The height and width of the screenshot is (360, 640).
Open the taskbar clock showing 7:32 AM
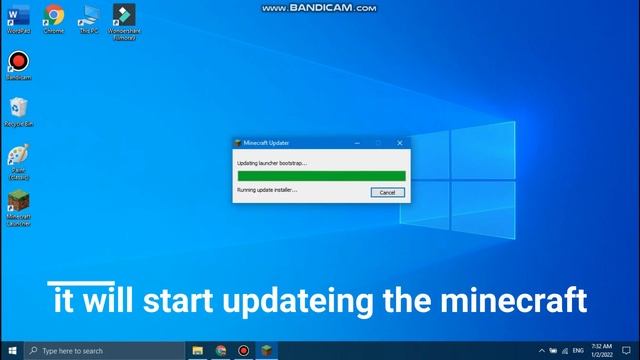click(602, 351)
